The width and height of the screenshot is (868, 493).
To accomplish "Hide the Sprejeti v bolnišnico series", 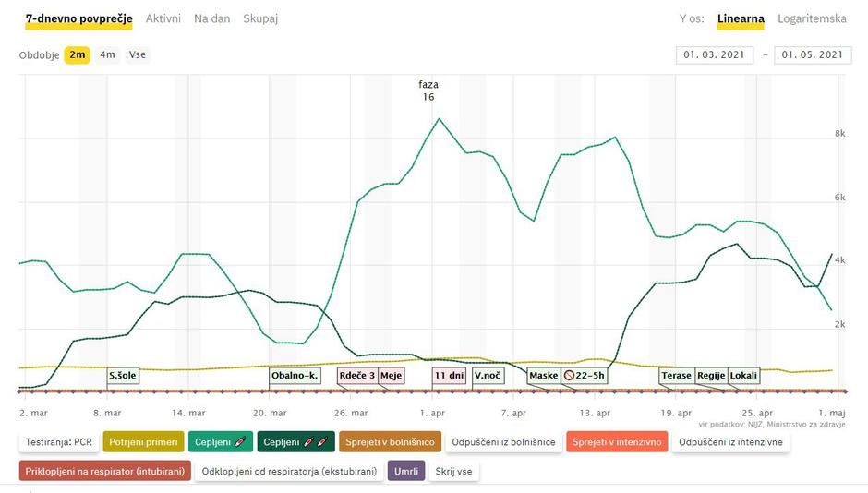I will tap(390, 442).
